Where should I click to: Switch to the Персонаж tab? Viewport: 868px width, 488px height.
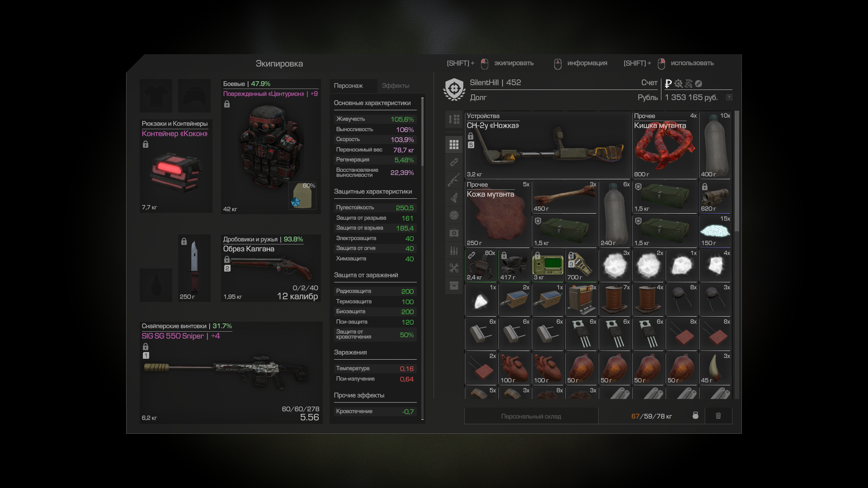point(348,85)
